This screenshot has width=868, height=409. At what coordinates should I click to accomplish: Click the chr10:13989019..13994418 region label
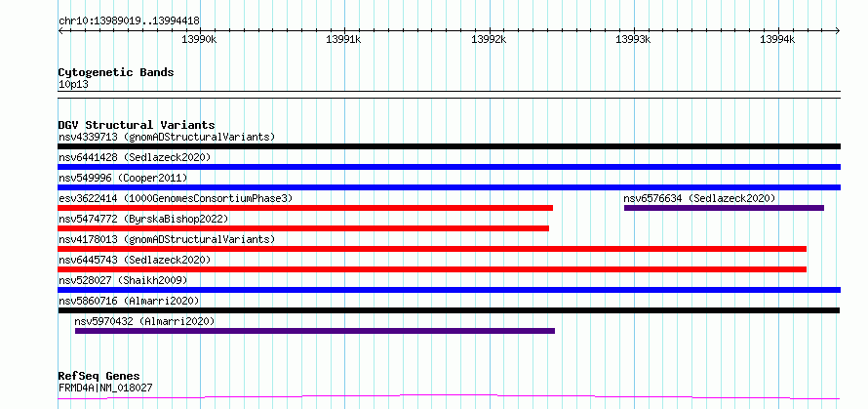[129, 21]
